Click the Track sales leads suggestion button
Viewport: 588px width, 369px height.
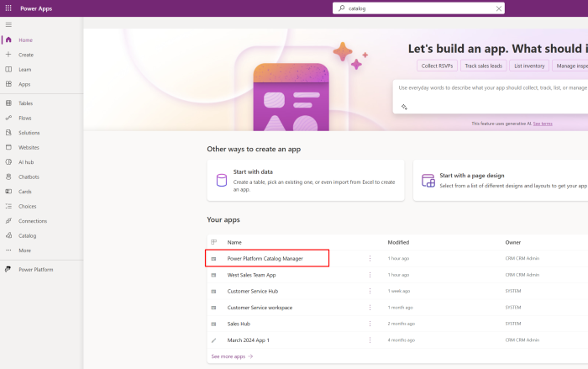(x=483, y=66)
